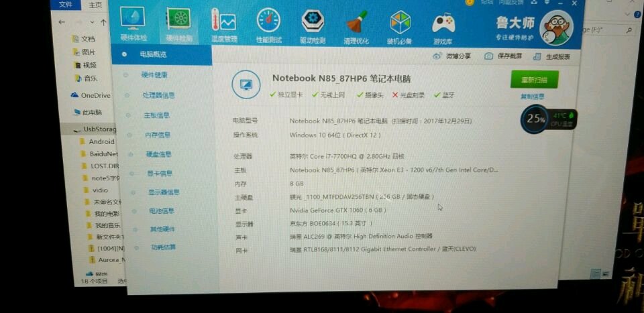Open 音乐 folder in Explorer sidebar
644x313 pixels.
(87, 78)
